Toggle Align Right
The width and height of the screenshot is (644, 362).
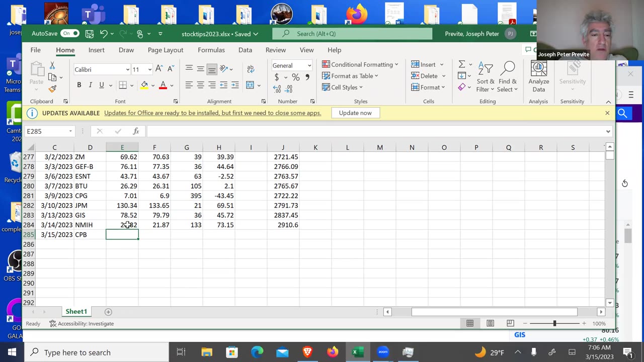click(x=212, y=85)
